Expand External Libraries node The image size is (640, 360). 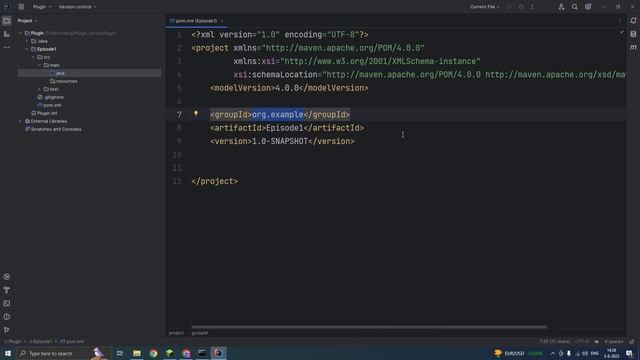coord(20,121)
